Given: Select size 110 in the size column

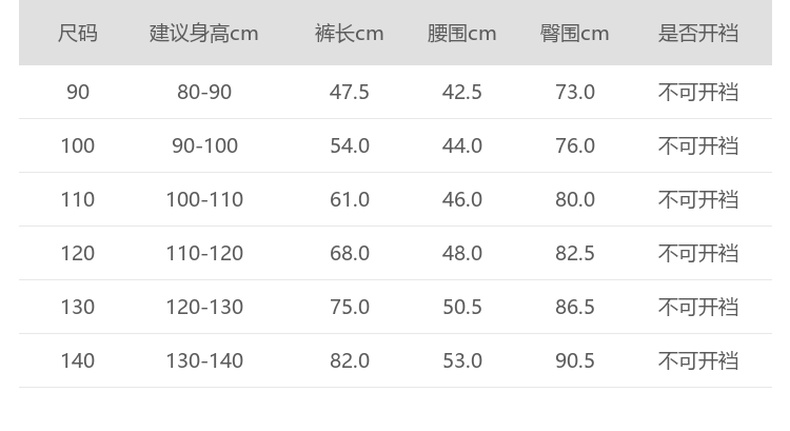Looking at the screenshot, I should (x=77, y=200).
